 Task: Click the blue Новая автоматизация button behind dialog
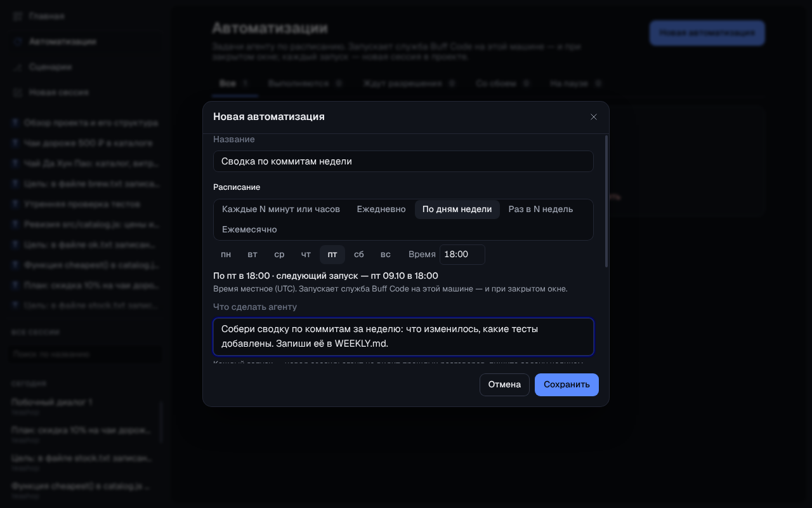click(x=707, y=33)
